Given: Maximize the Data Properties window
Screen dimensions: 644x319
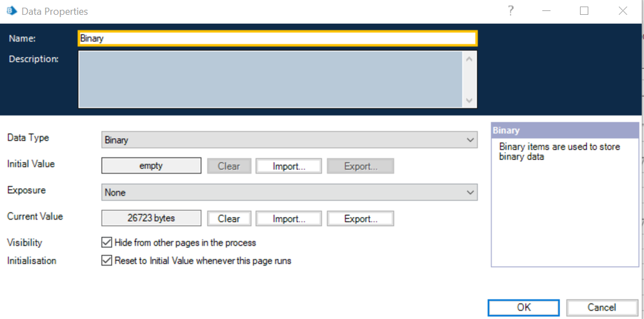Looking at the screenshot, I should point(584,11).
